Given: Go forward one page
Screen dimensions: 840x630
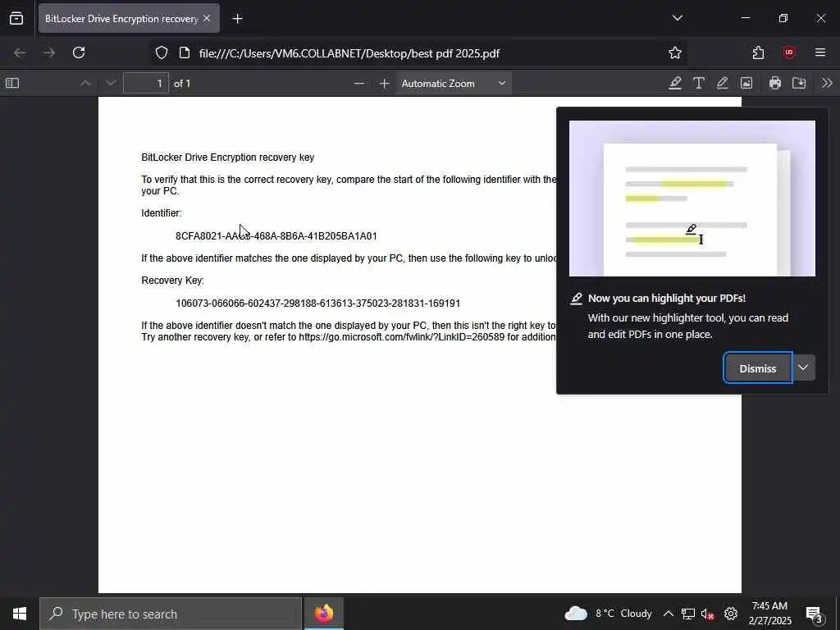Looking at the screenshot, I should tap(49, 52).
